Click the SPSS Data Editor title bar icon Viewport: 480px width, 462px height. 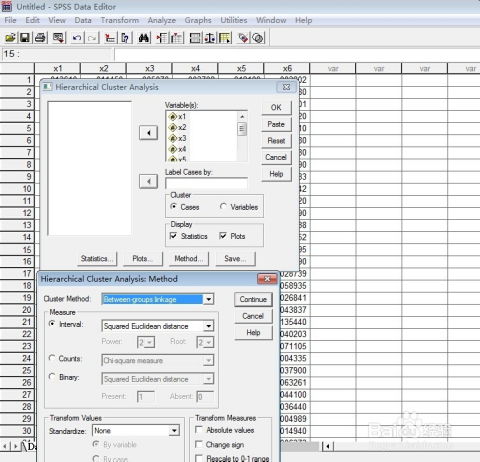tap(7, 6)
